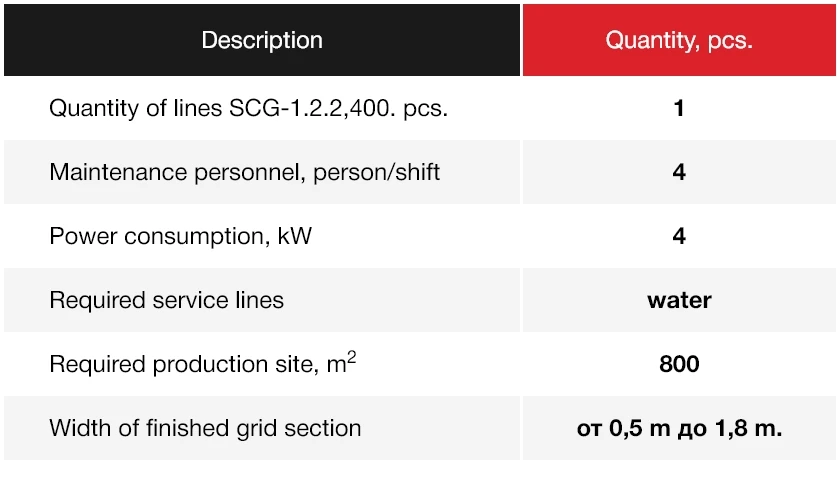Click the superscript 2 in m² unit
This screenshot has height=478, width=837.
[x=351, y=357]
